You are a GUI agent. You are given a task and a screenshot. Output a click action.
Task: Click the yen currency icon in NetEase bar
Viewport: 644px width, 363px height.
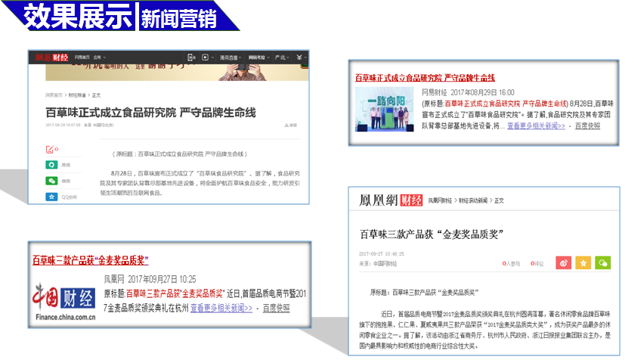tap(299, 57)
